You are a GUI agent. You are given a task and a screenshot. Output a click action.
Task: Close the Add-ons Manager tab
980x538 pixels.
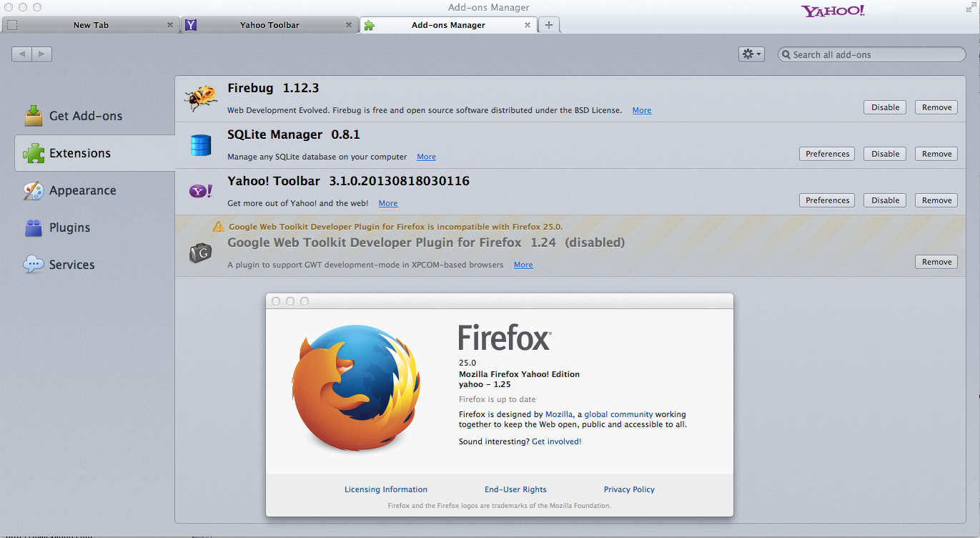pos(528,24)
